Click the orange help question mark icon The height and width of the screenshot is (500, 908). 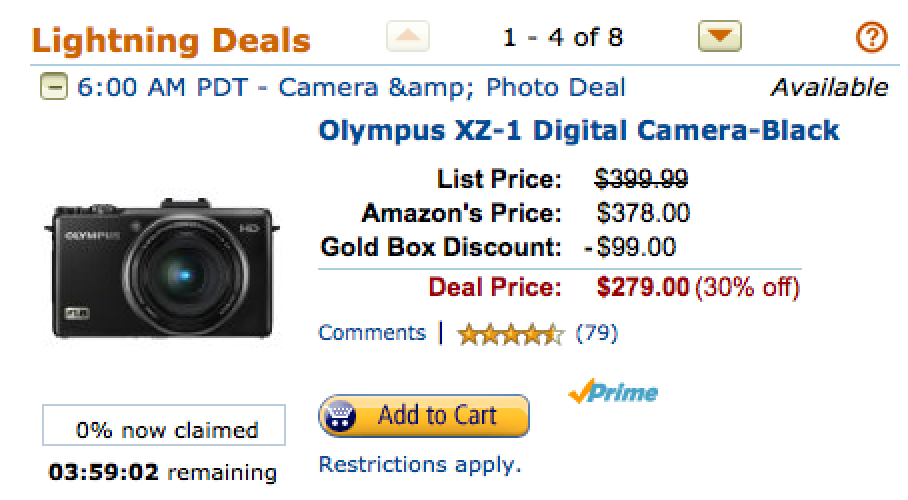tap(872, 38)
